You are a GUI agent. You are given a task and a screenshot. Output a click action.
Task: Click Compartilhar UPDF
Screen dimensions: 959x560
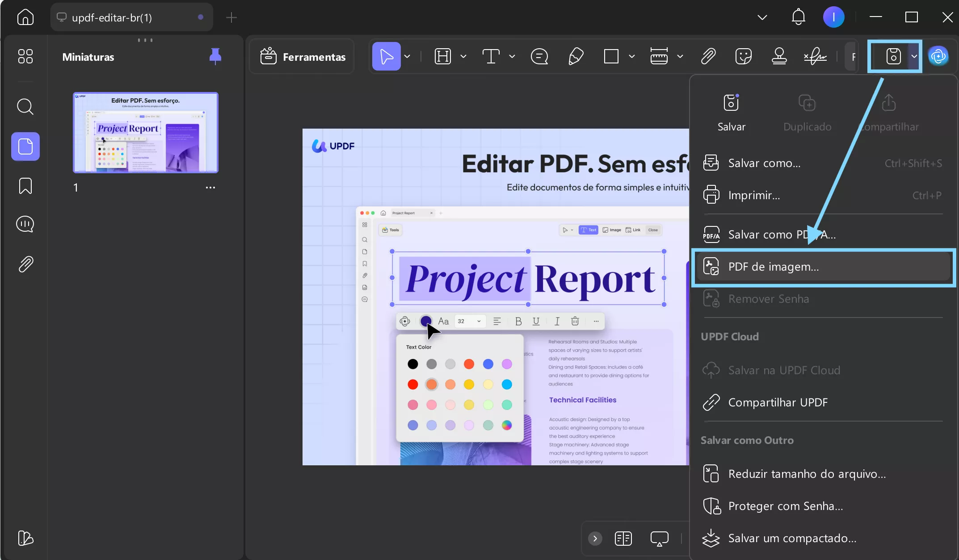pyautogui.click(x=822, y=402)
